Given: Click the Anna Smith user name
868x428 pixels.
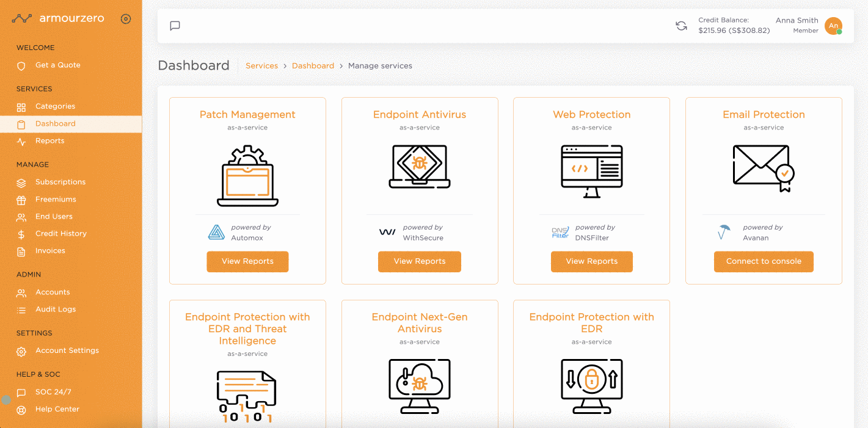Looking at the screenshot, I should point(797,21).
